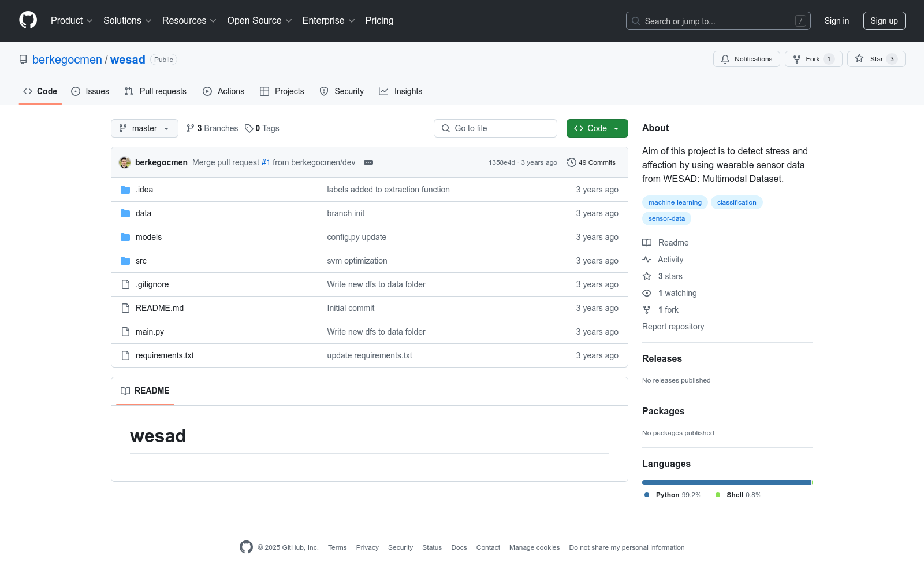The image size is (924, 578).
Task: Open pull request #1 link
Action: 266,162
